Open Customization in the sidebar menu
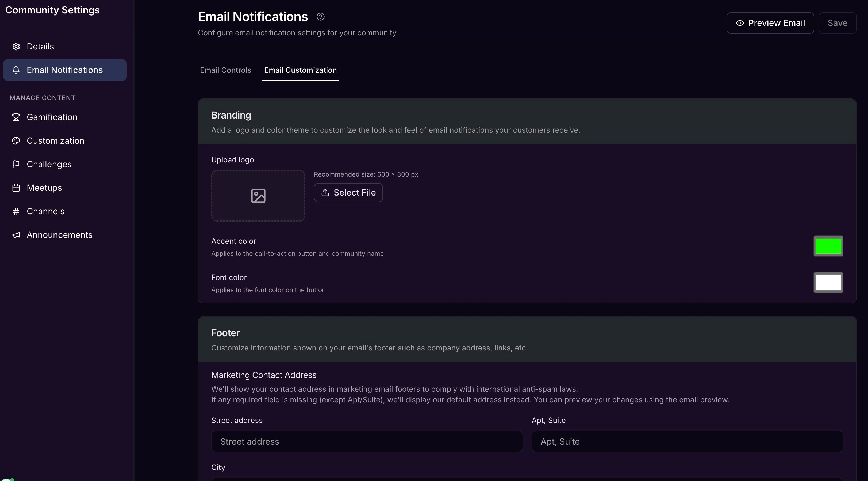This screenshot has width=868, height=481. [56, 140]
